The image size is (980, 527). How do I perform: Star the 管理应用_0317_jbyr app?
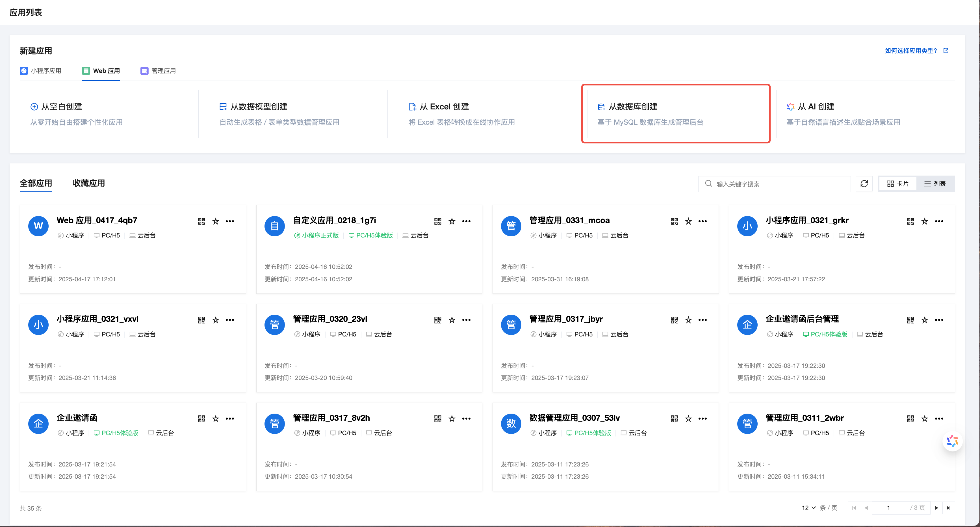pos(688,320)
